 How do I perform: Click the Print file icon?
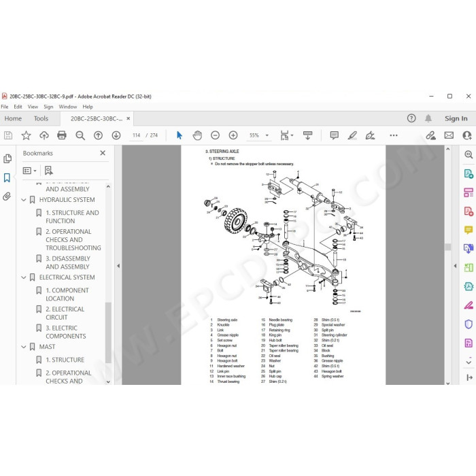click(62, 135)
